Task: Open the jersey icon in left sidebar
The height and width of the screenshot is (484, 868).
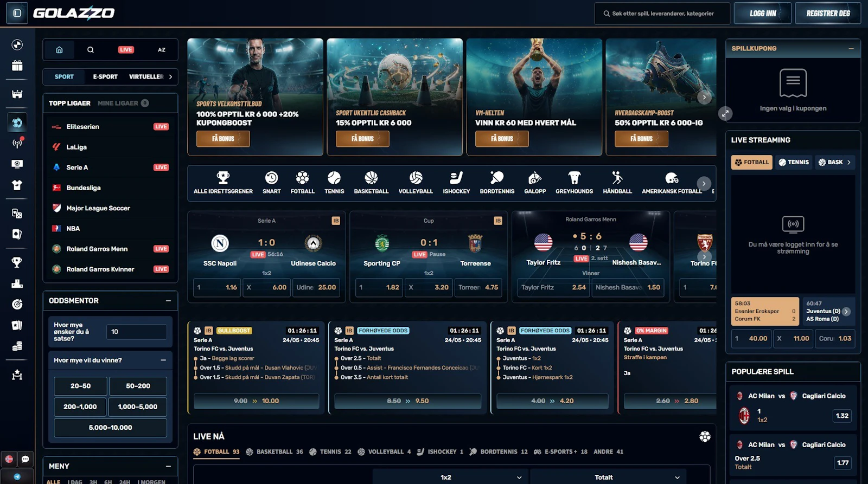Action: (17, 185)
